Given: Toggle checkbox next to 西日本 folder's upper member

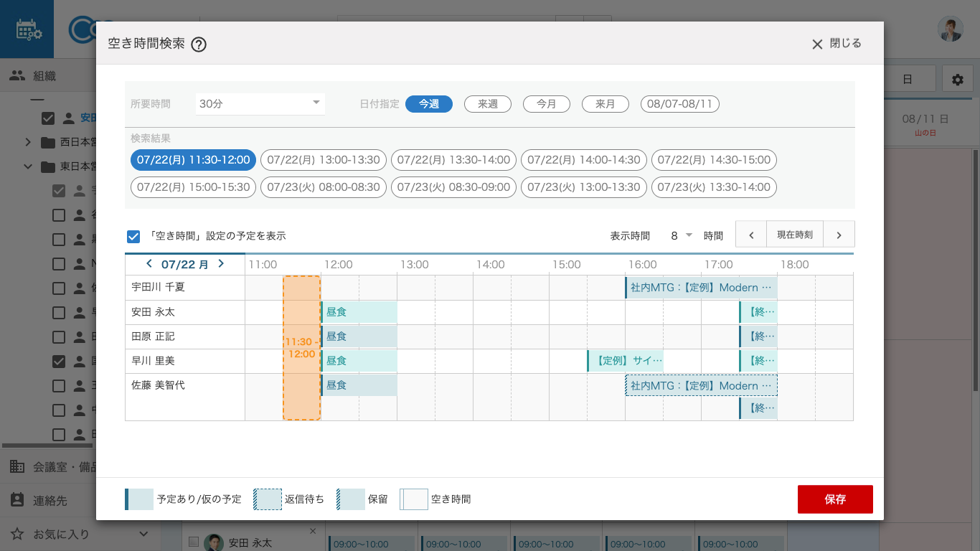Looking at the screenshot, I should pos(48,118).
